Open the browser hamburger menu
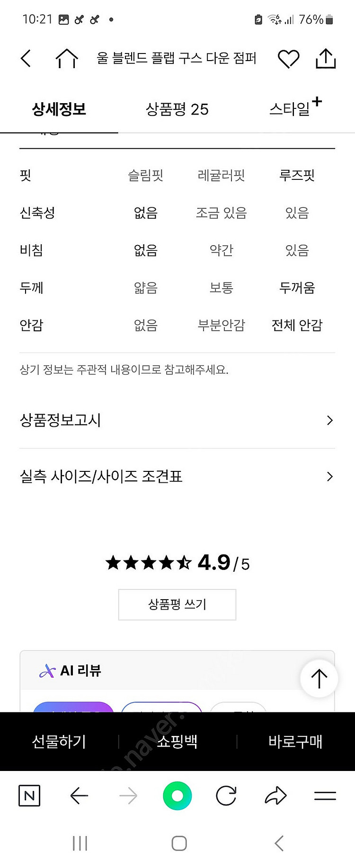Viewport: 355px width, 868px height. point(325,796)
